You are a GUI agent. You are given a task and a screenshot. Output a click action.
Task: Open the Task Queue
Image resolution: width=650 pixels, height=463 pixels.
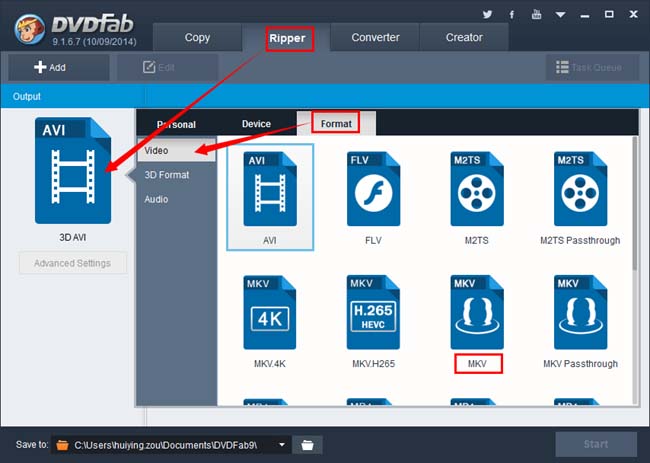[x=592, y=67]
